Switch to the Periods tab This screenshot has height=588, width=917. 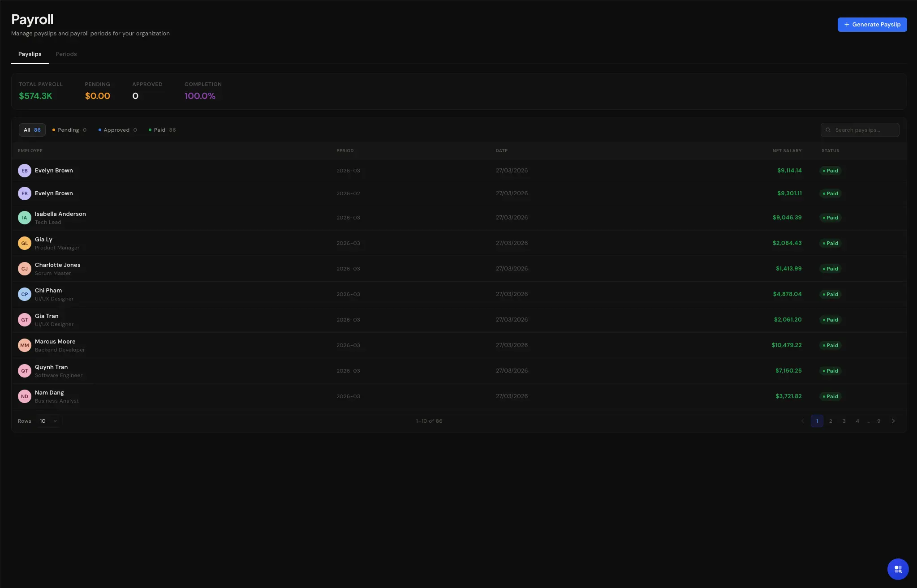(x=66, y=54)
